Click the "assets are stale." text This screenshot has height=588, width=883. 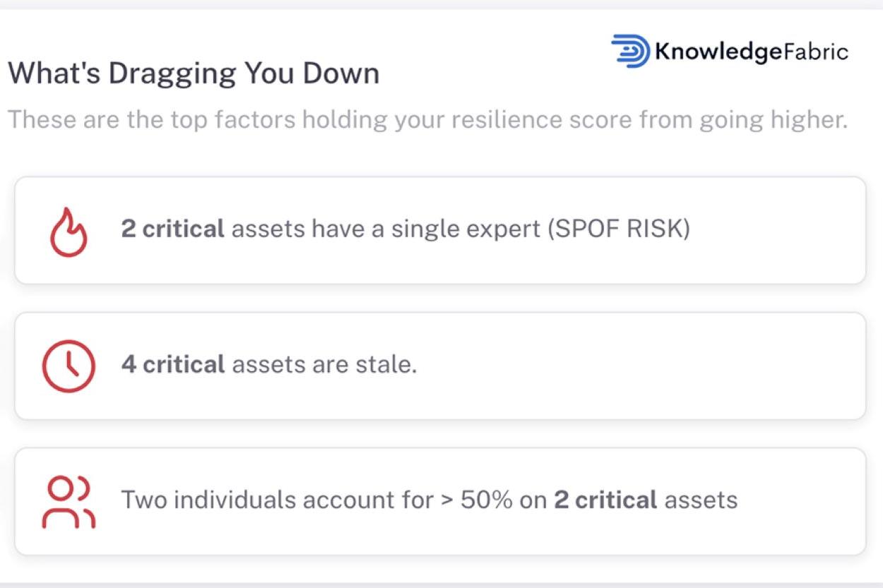coord(324,364)
